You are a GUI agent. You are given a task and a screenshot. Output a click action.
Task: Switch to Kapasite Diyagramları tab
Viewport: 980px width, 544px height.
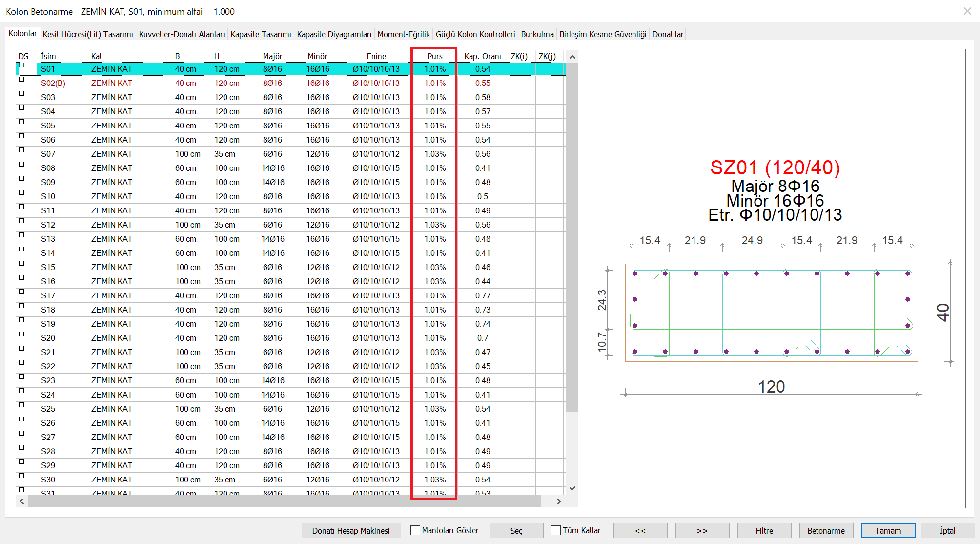pyautogui.click(x=334, y=34)
